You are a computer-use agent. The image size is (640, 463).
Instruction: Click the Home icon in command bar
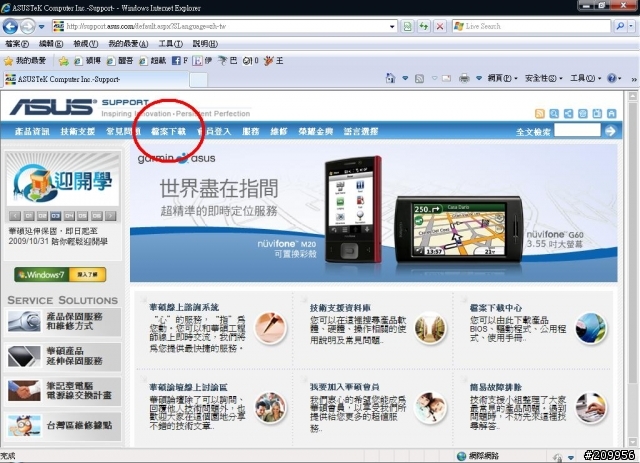click(391, 78)
